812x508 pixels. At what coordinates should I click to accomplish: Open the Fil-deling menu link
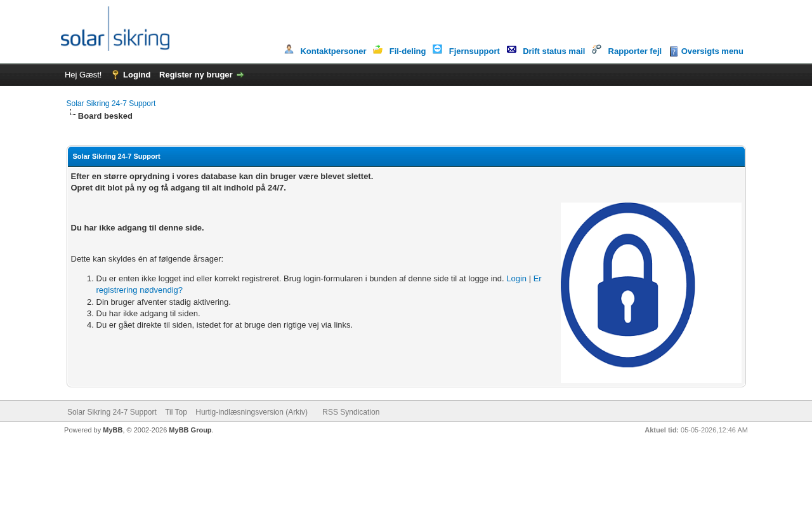407,51
